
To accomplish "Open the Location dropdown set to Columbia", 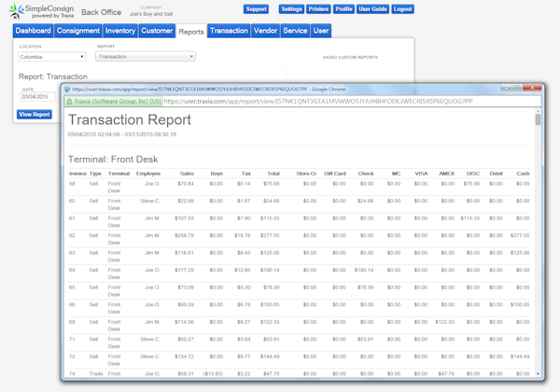I will pos(52,57).
